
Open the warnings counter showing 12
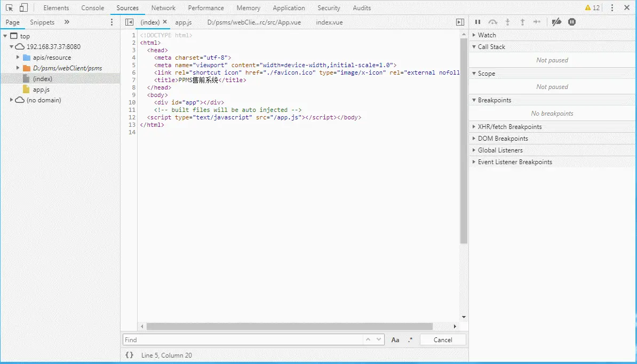coord(592,7)
